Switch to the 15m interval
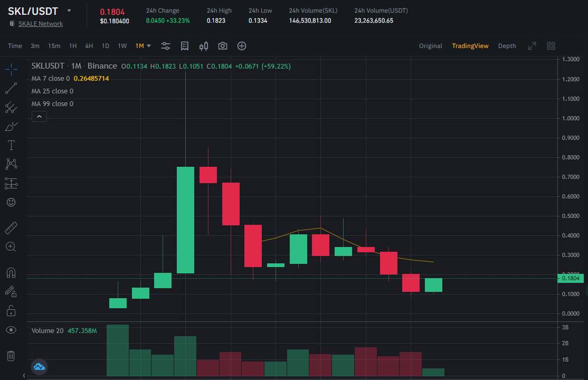 (54, 46)
